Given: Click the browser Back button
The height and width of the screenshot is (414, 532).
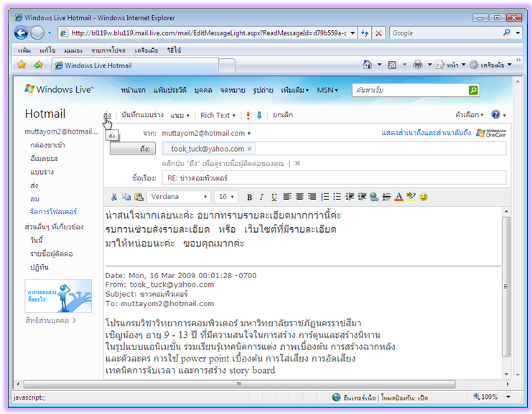Looking at the screenshot, I should pyautogui.click(x=21, y=33).
